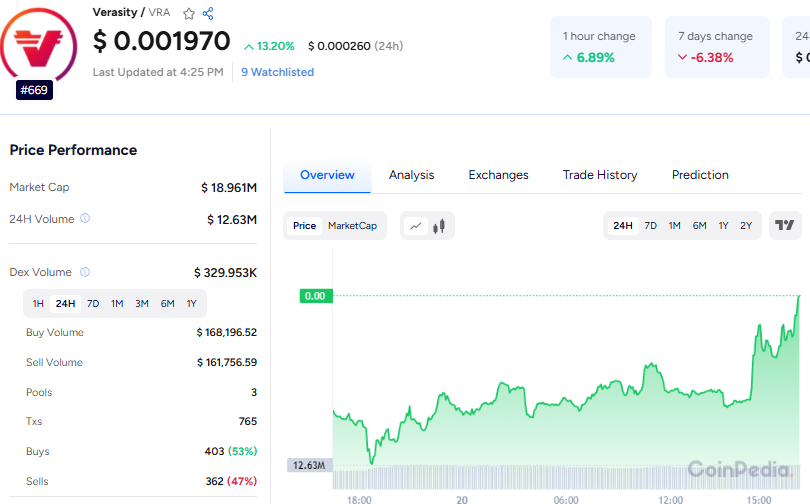Click the Pools count 3
The image size is (810, 504).
click(x=254, y=392)
